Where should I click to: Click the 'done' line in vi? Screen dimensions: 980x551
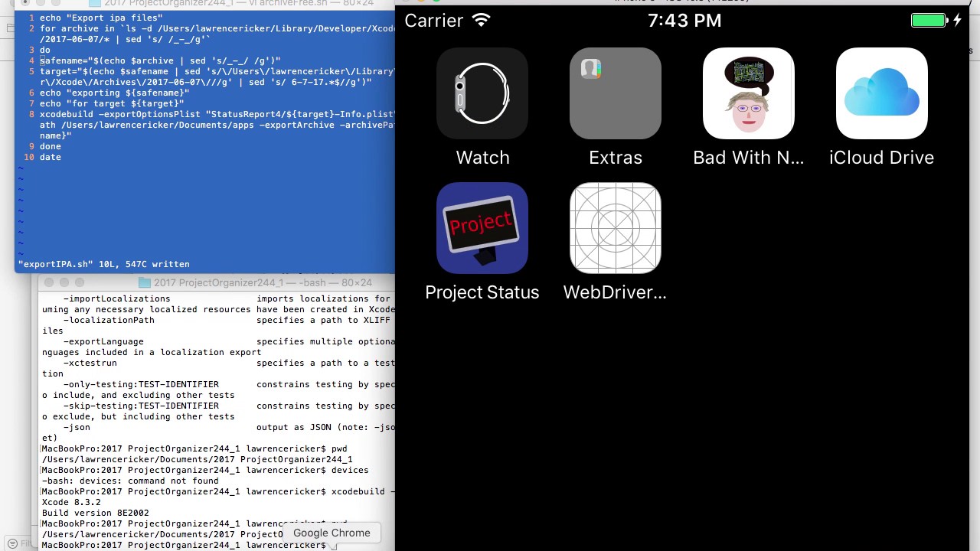click(51, 146)
